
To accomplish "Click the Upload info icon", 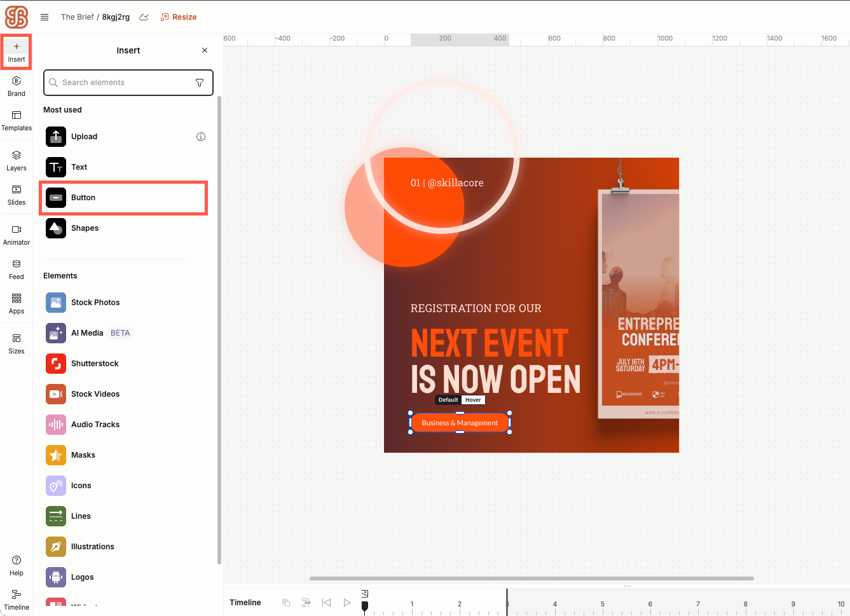I will 201,137.
